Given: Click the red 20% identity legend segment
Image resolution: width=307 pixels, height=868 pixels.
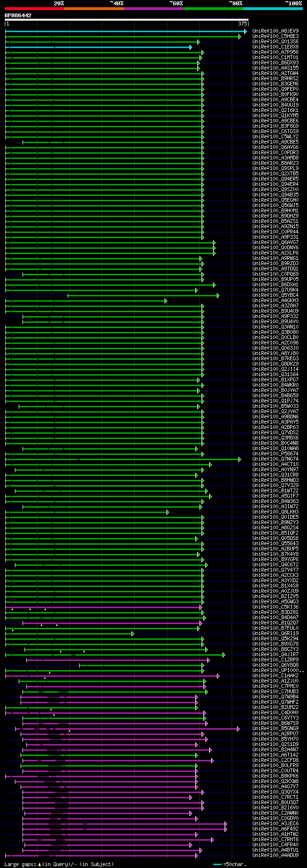Looking at the screenshot, I should click(x=34, y=8).
